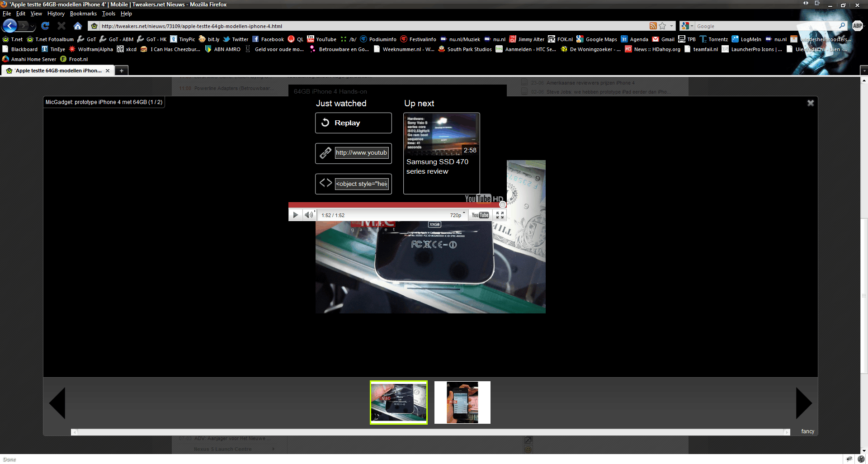The width and height of the screenshot is (868, 464).
Task: Bookmark this page with the star icon
Action: tap(662, 26)
